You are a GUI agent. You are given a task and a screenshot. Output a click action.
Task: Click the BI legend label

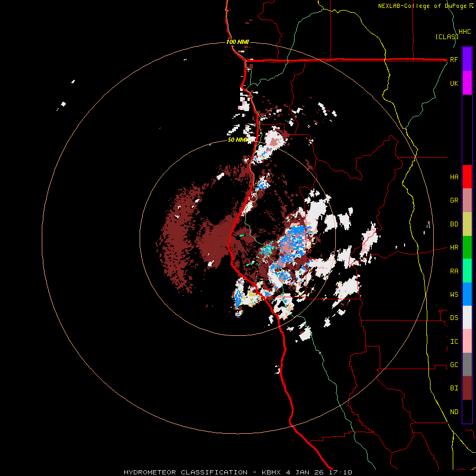tap(454, 388)
